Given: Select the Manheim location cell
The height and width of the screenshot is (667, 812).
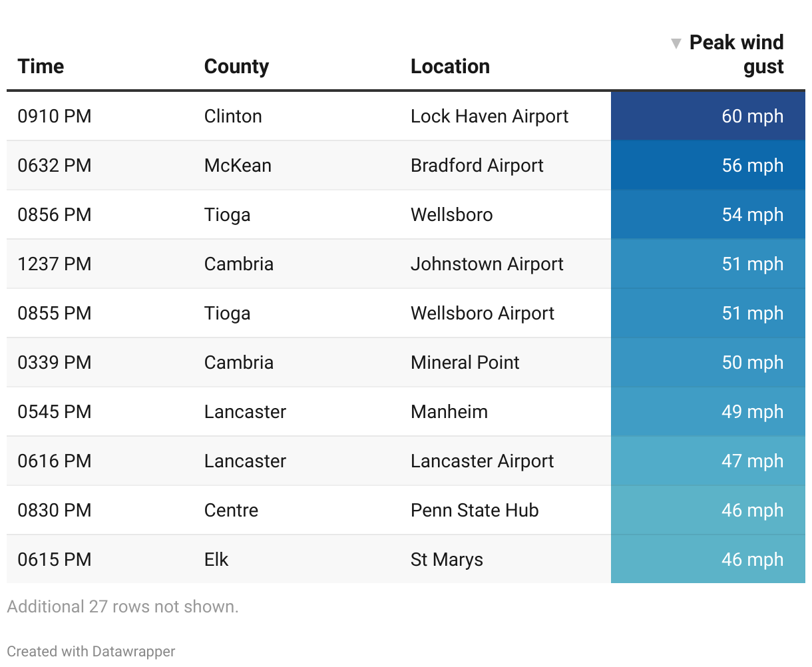Looking at the screenshot, I should pyautogui.click(x=449, y=412).
